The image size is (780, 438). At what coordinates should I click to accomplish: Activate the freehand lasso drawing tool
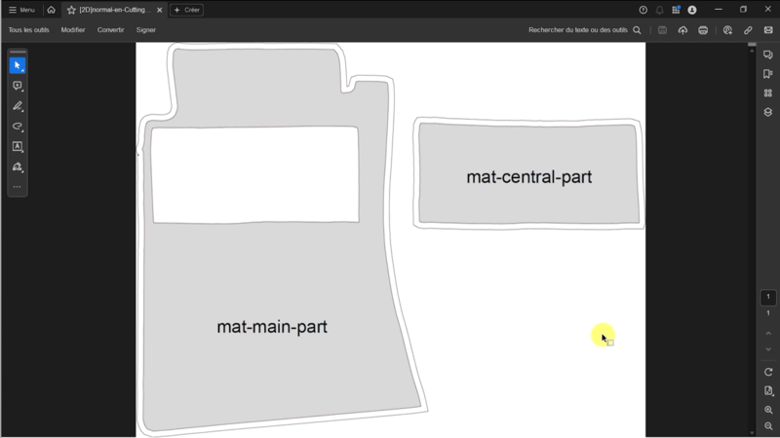pos(17,127)
